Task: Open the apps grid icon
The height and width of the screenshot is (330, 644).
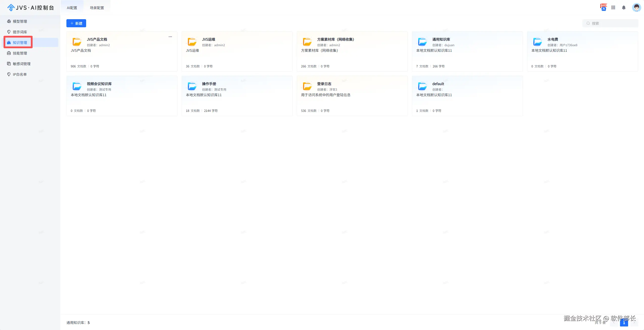Action: pos(613,8)
